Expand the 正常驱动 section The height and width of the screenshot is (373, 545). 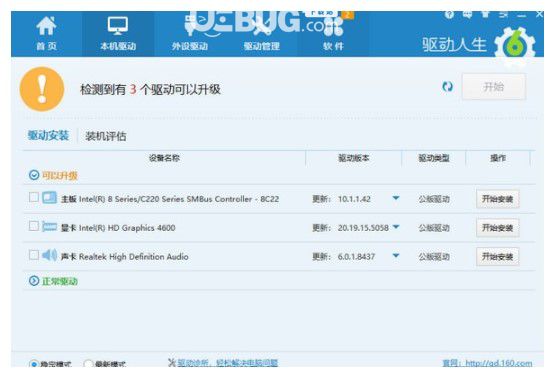pos(34,281)
